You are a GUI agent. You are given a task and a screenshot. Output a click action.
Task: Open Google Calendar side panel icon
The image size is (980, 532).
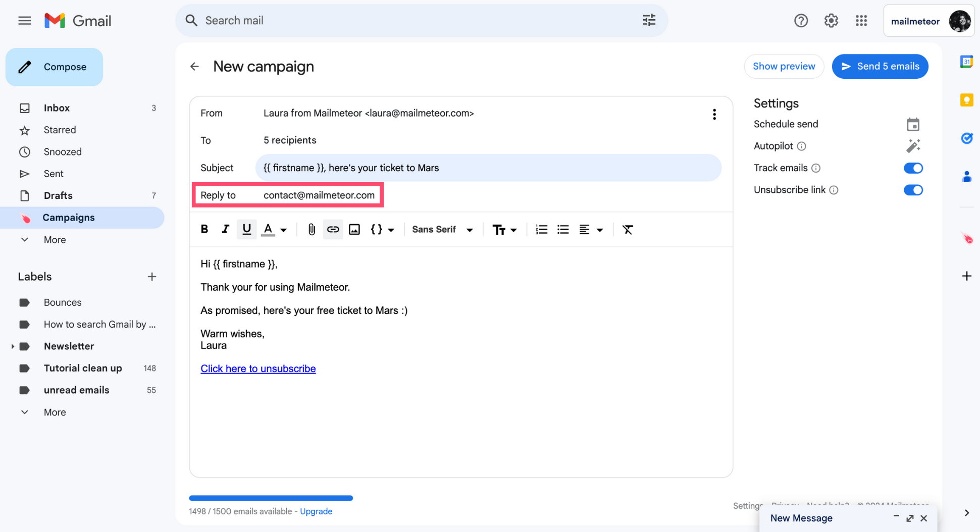point(966,62)
